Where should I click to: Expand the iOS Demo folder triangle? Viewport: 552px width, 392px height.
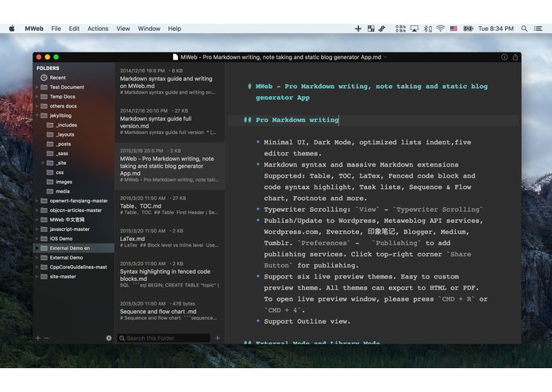(37, 239)
